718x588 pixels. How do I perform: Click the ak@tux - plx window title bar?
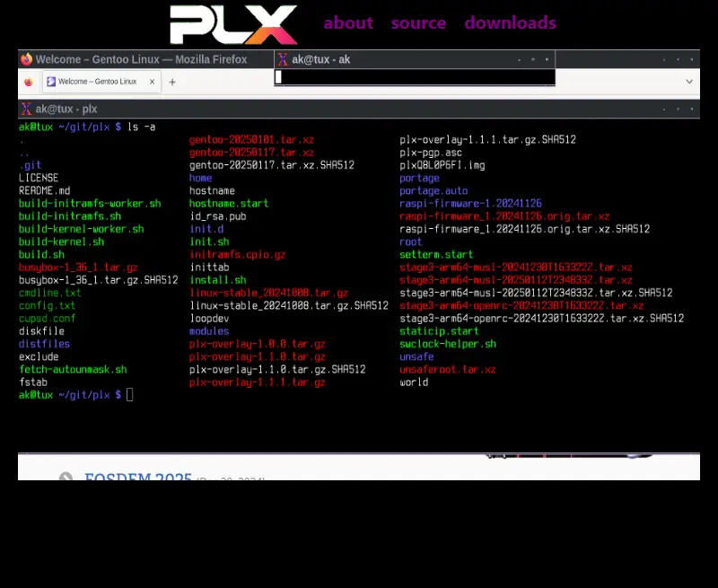coord(358,109)
